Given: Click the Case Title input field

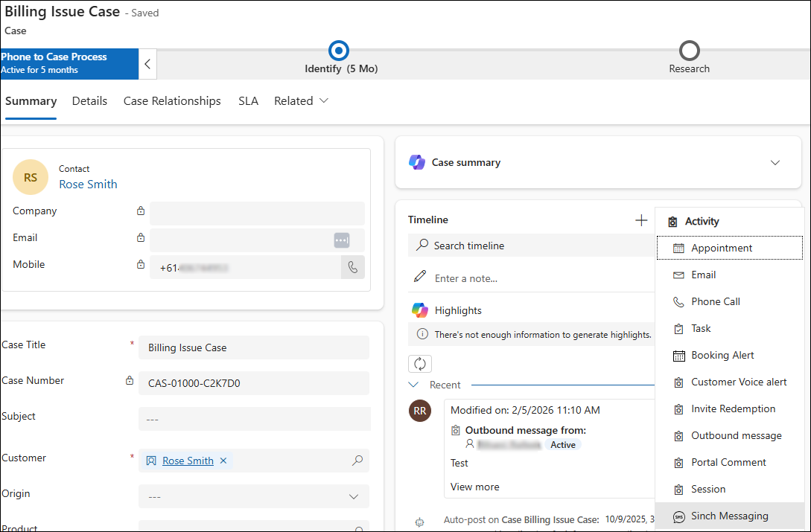Looking at the screenshot, I should [254, 347].
